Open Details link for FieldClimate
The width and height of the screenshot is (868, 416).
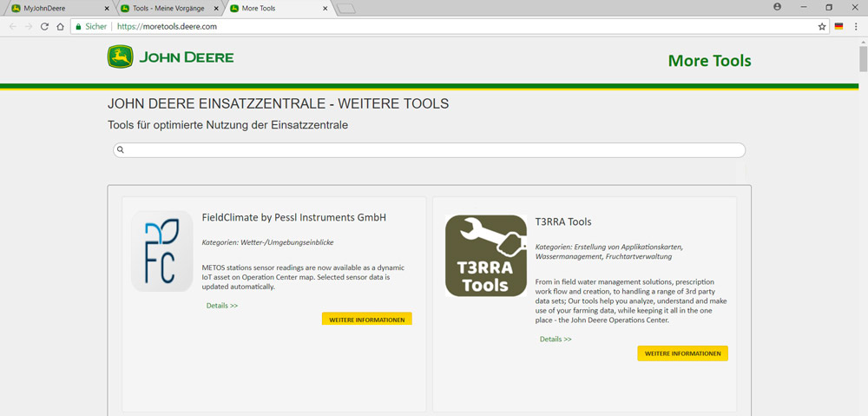tap(222, 305)
